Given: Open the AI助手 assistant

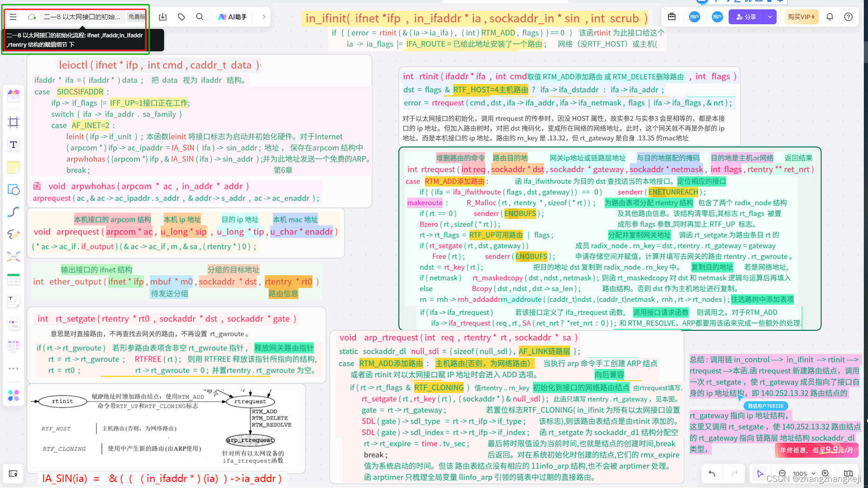Looking at the screenshot, I should pyautogui.click(x=233, y=17).
